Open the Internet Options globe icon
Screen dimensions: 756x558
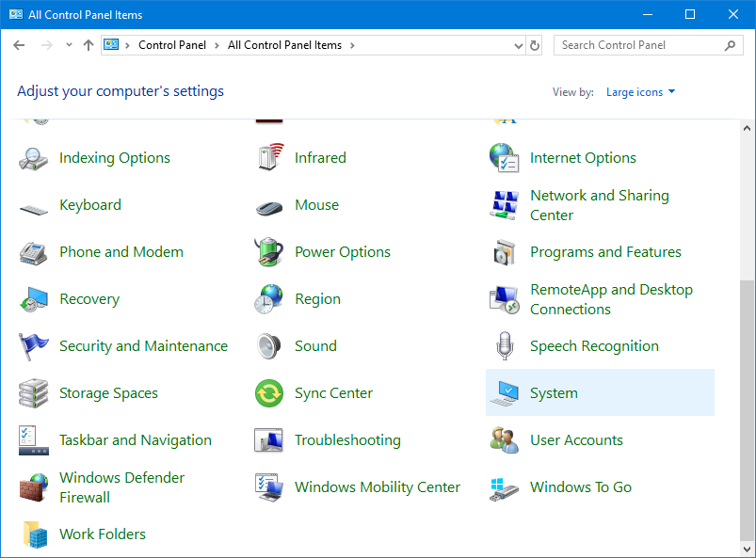505,157
